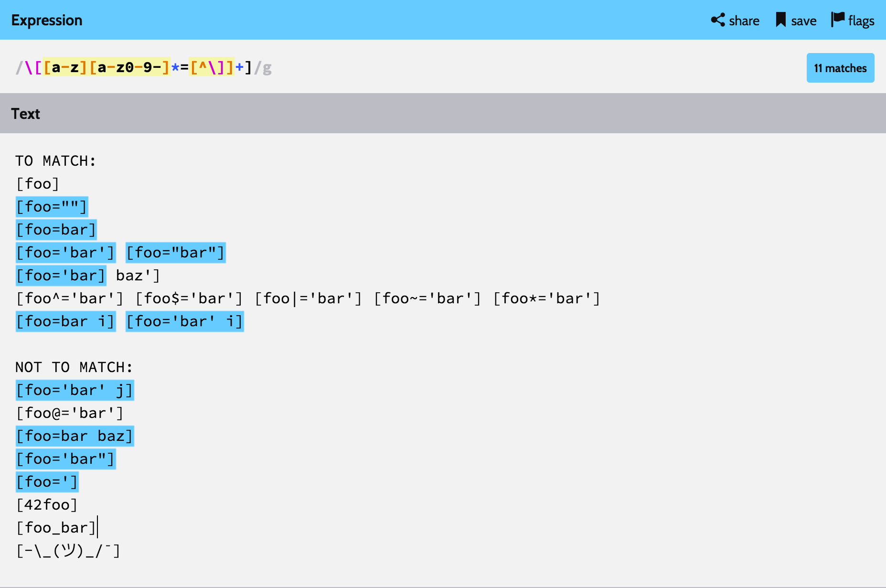Click the "Expression" header title
This screenshot has width=886, height=588.
(47, 20)
